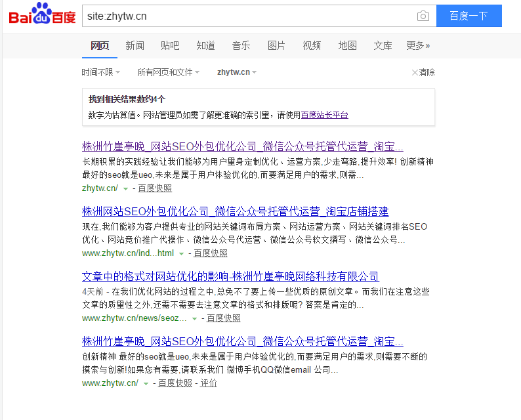Image resolution: width=521 pixels, height=420 pixels.
Task: Go to the 地图 tab
Action: click(x=348, y=45)
